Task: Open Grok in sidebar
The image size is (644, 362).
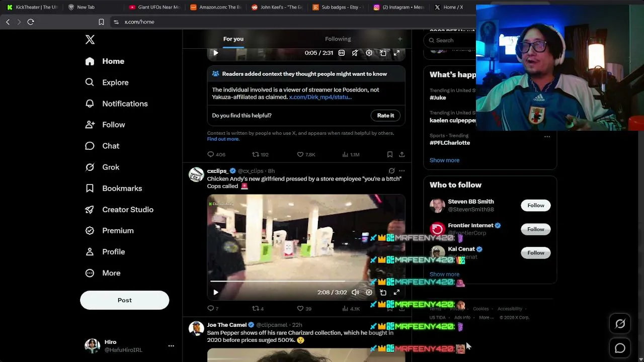Action: point(102,167)
